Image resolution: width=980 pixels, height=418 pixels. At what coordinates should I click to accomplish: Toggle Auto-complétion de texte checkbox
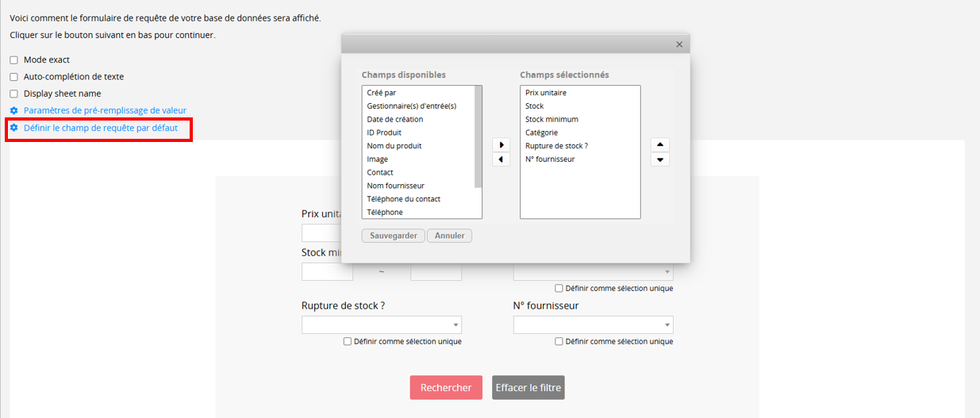tap(13, 77)
